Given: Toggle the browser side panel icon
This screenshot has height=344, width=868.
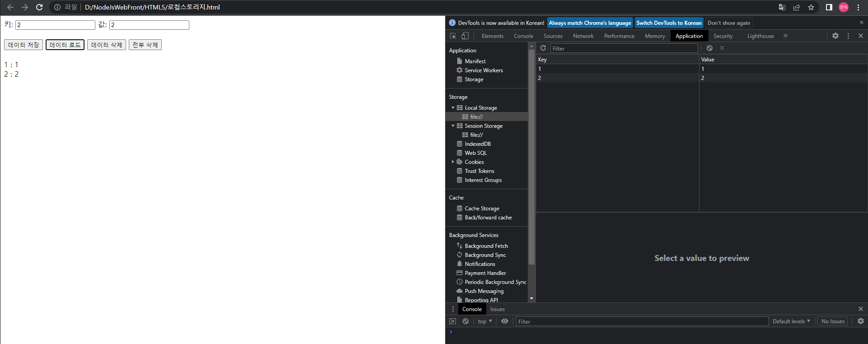Looking at the screenshot, I should click(x=829, y=7).
